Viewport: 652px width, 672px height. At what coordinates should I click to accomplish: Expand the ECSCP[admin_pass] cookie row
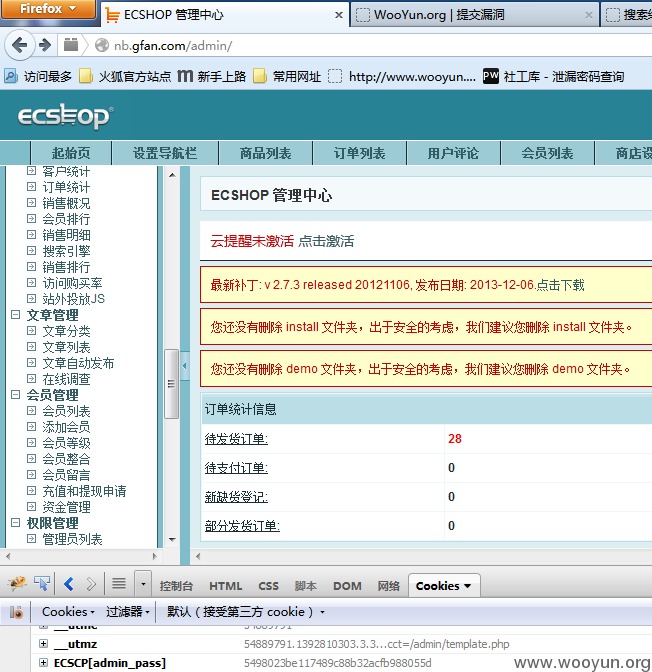(x=43, y=663)
